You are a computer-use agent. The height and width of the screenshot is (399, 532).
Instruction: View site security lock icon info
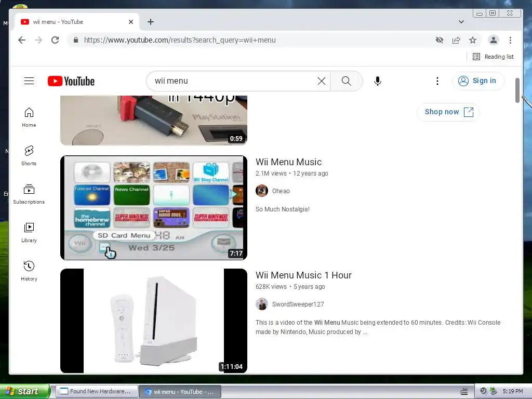[76, 40]
